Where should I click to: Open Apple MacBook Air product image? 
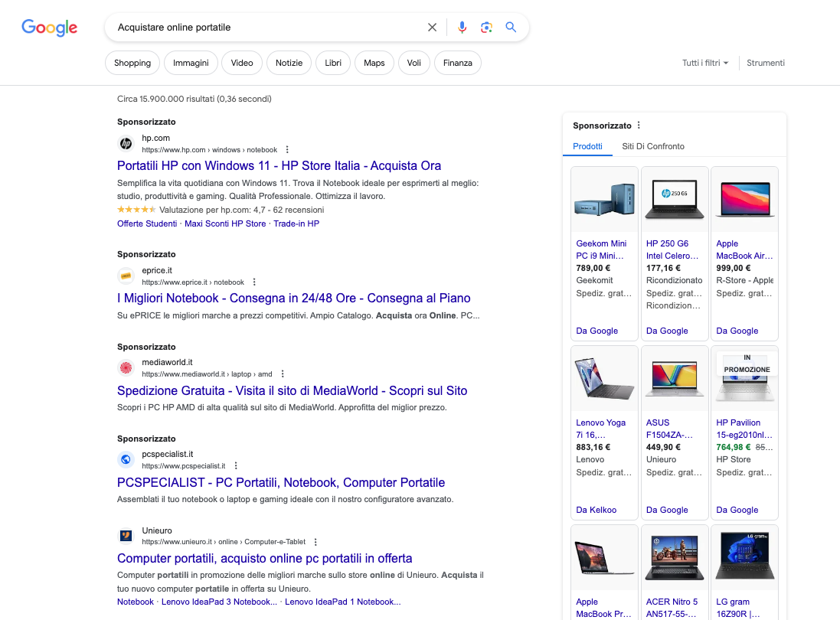(x=744, y=199)
